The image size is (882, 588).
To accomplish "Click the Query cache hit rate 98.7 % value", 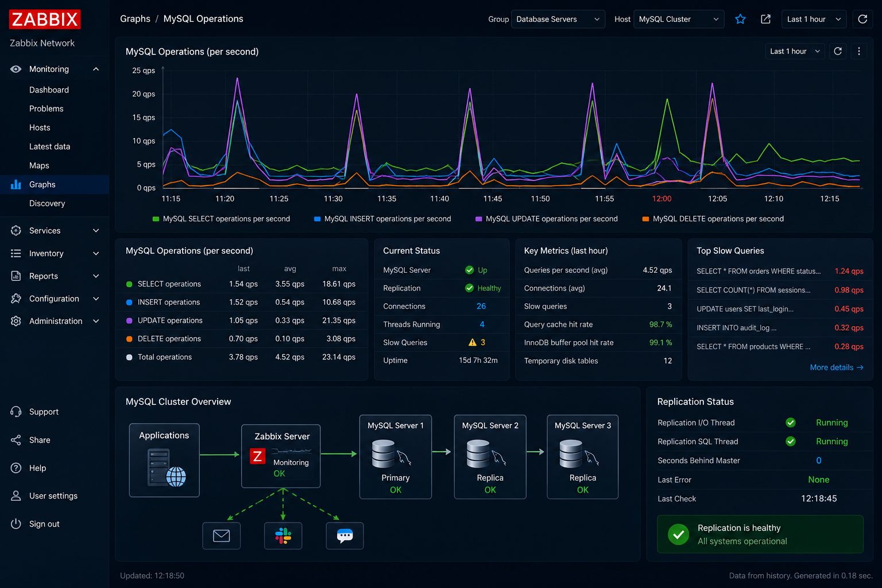I will 660,324.
